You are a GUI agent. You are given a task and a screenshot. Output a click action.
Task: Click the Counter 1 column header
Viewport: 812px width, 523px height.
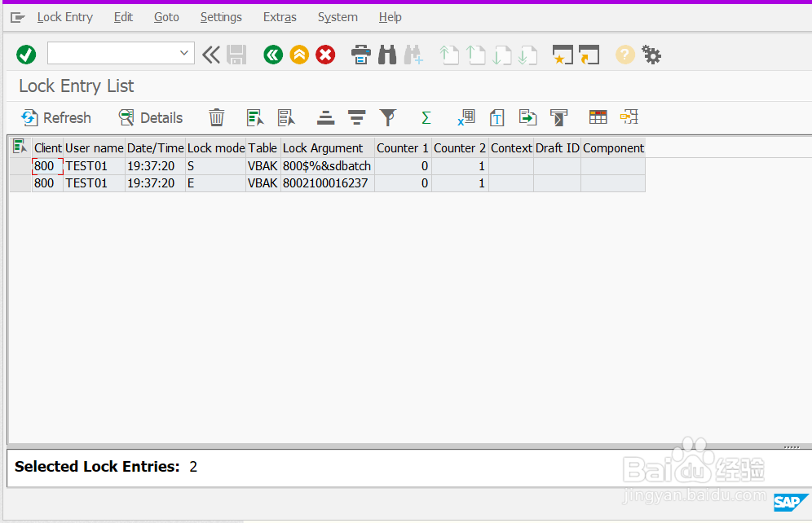tap(403, 148)
